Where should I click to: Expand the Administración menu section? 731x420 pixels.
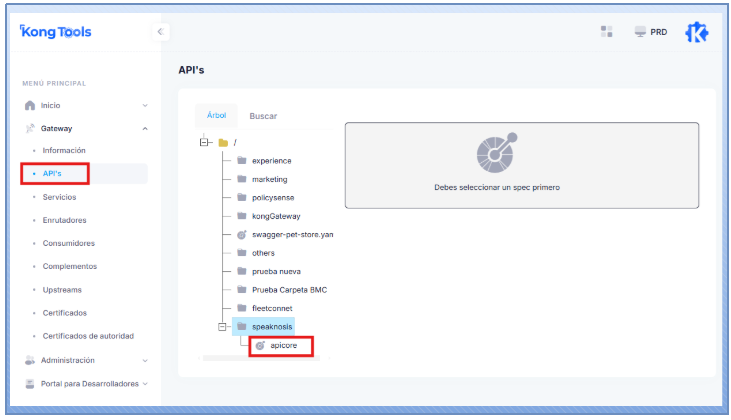click(145, 360)
